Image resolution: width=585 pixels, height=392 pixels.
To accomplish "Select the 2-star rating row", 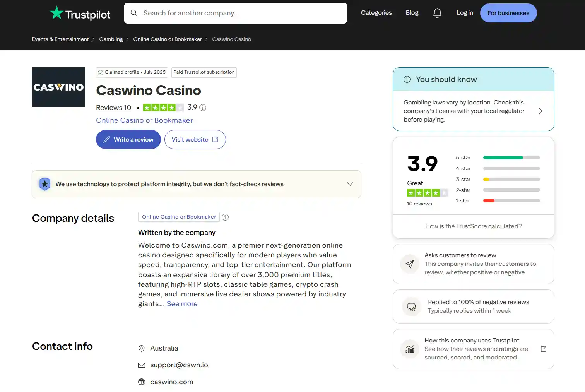I will pyautogui.click(x=498, y=190).
